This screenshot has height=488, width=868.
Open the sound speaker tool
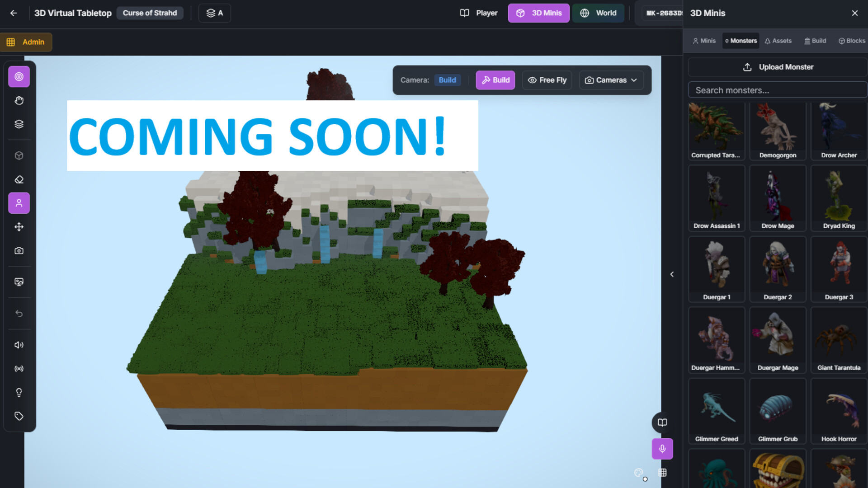(19, 345)
